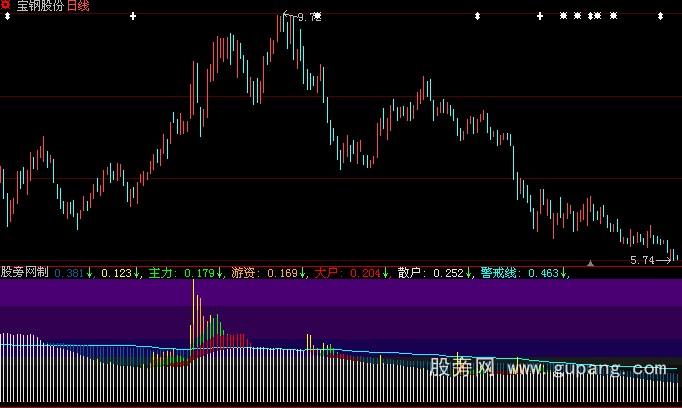Select the green 主力 indicator label
This screenshot has width=682, height=408.
(162, 272)
